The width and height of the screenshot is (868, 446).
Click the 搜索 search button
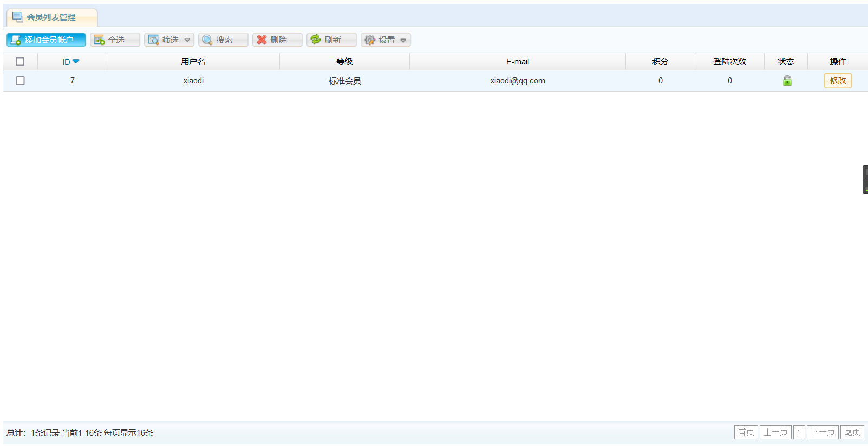tap(223, 40)
